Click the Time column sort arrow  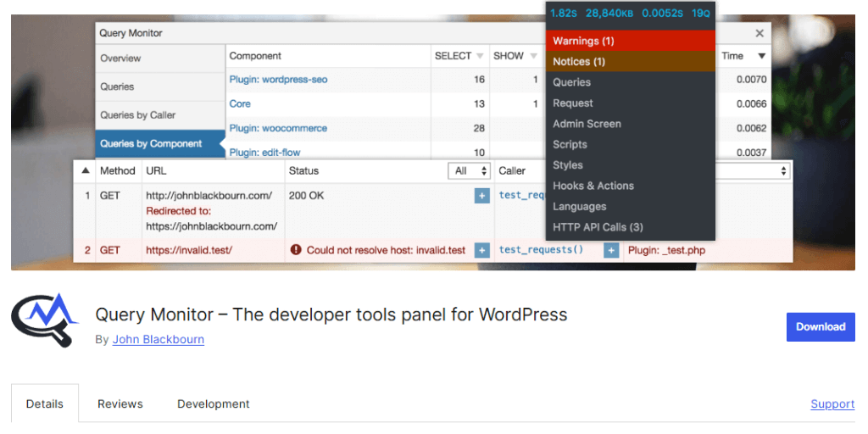(x=762, y=56)
